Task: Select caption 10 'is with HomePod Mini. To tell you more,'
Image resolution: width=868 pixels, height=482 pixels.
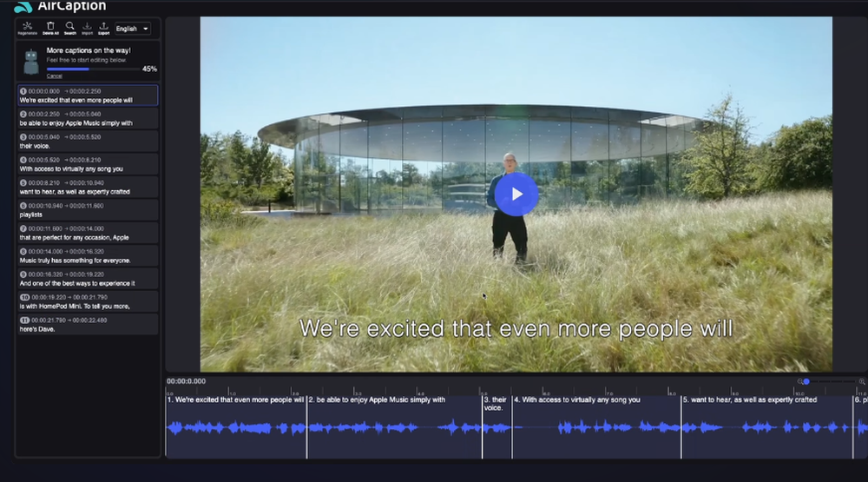Action: (88, 301)
